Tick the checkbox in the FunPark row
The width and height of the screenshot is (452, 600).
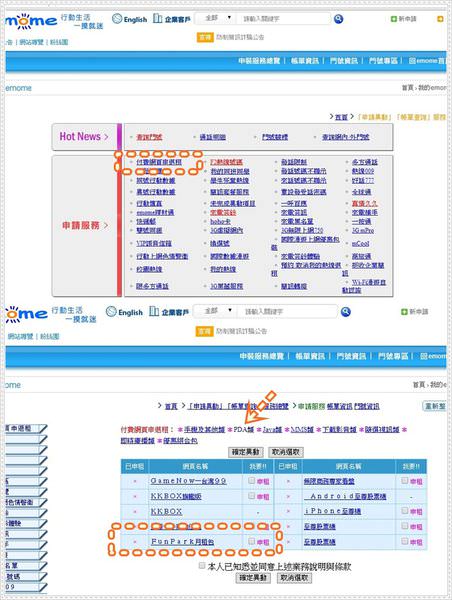tap(251, 541)
